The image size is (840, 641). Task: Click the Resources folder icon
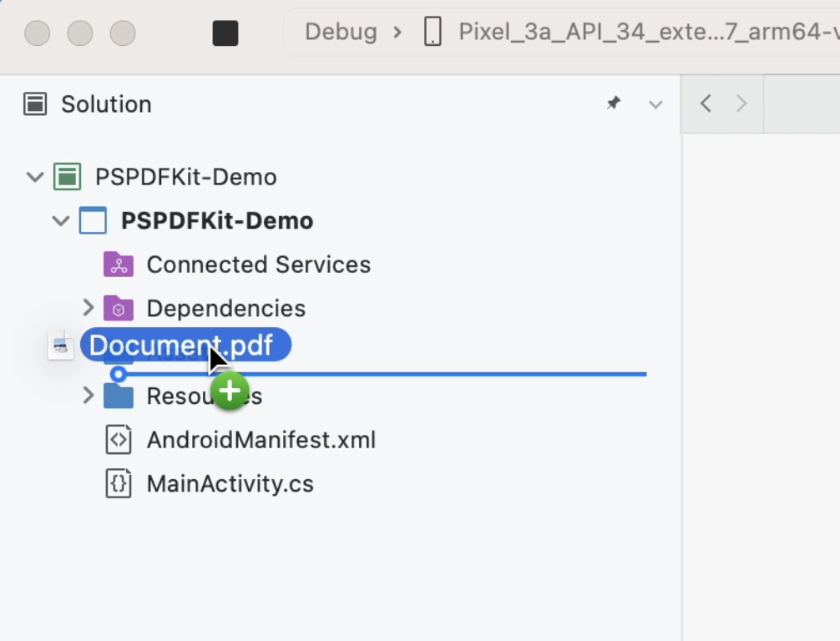tap(118, 396)
